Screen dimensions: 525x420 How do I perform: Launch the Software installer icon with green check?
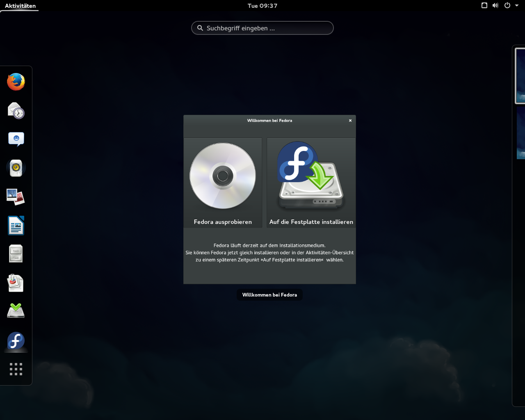pos(16,311)
